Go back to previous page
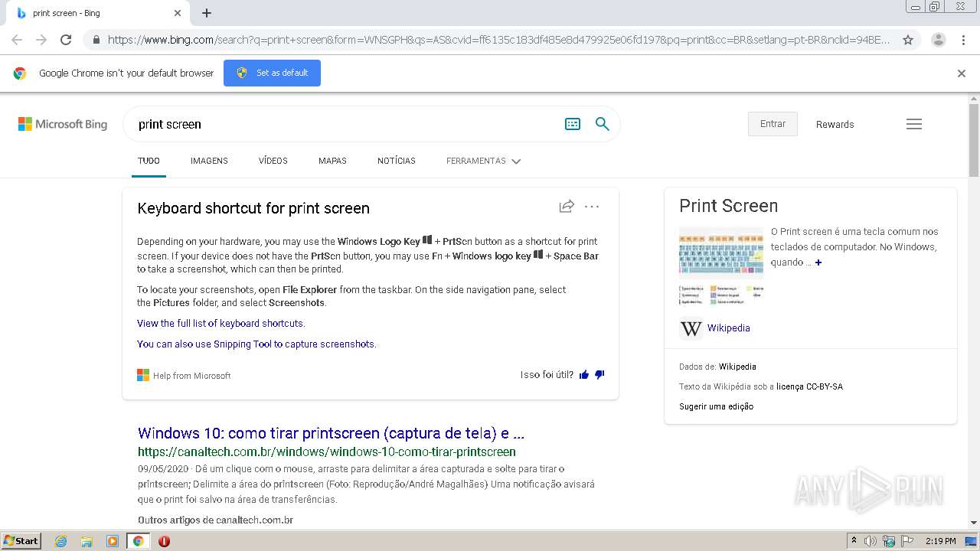The height and width of the screenshot is (551, 980). click(17, 40)
